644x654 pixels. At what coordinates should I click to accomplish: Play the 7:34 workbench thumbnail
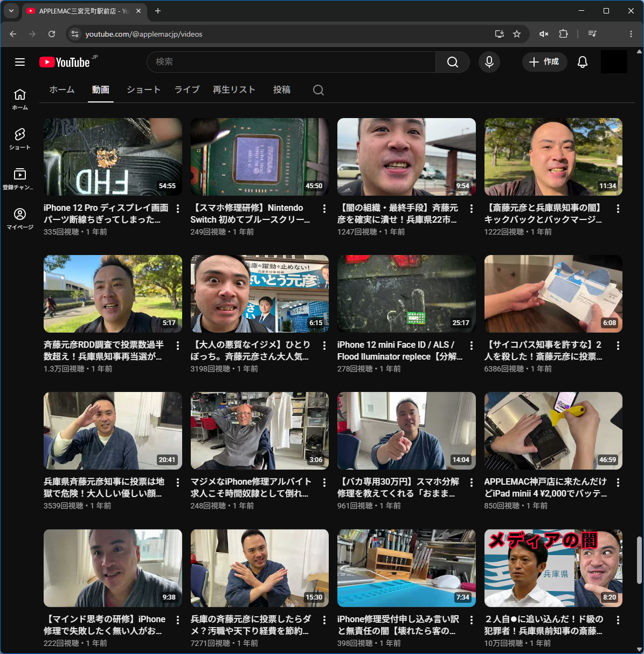pyautogui.click(x=406, y=568)
